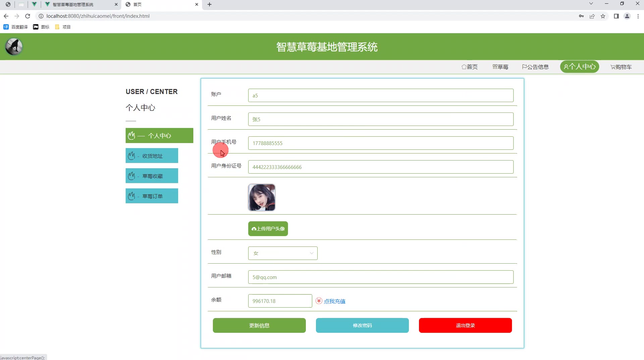Click the 点我充值 recharge link
644x360 pixels.
[334, 301]
